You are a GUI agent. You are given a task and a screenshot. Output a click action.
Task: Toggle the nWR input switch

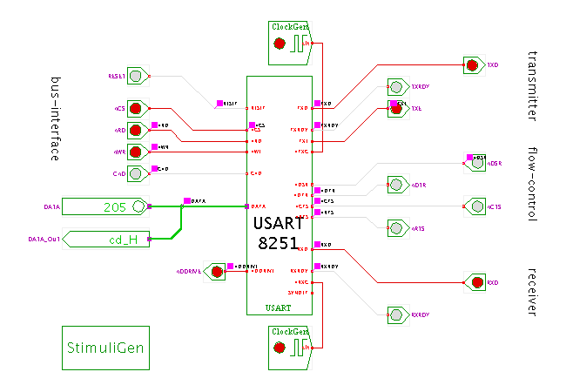(x=138, y=152)
